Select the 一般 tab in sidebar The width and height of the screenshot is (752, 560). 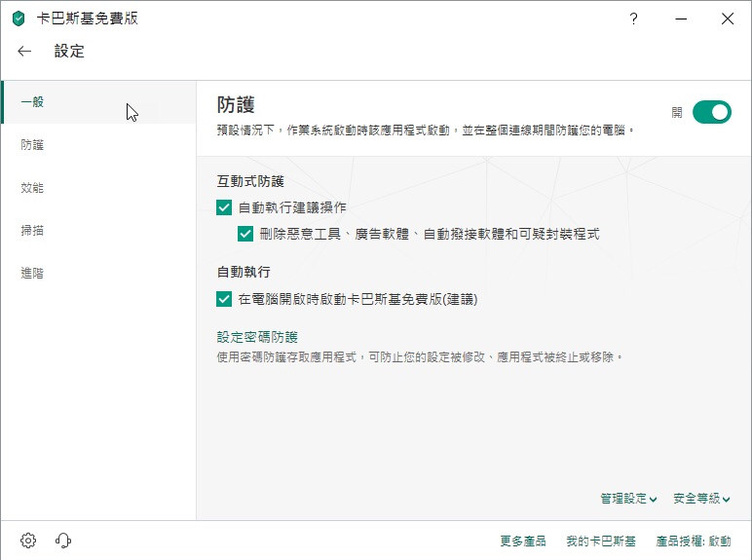coord(33,102)
